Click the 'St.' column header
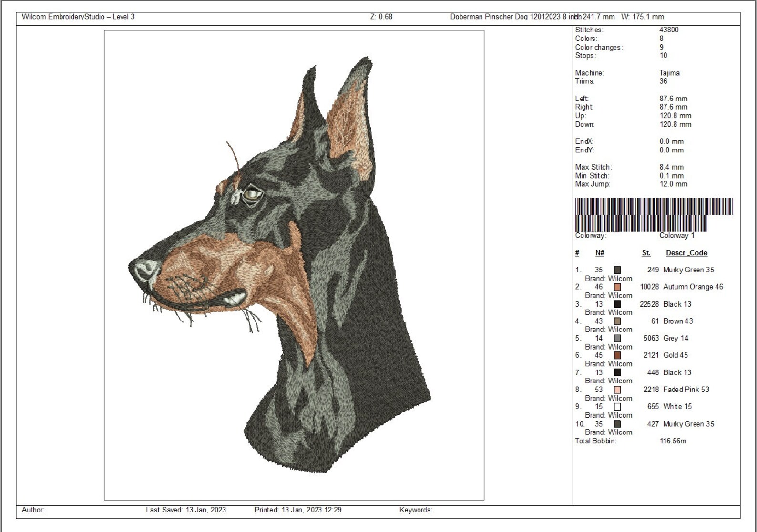 click(646, 253)
